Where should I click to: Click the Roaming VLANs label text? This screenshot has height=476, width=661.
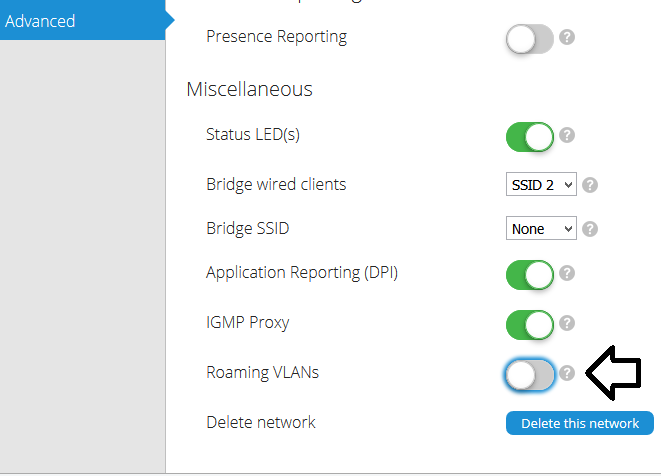click(x=262, y=372)
